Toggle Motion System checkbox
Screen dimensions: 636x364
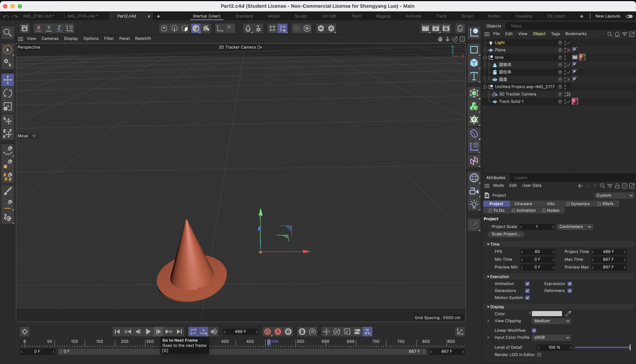point(527,298)
